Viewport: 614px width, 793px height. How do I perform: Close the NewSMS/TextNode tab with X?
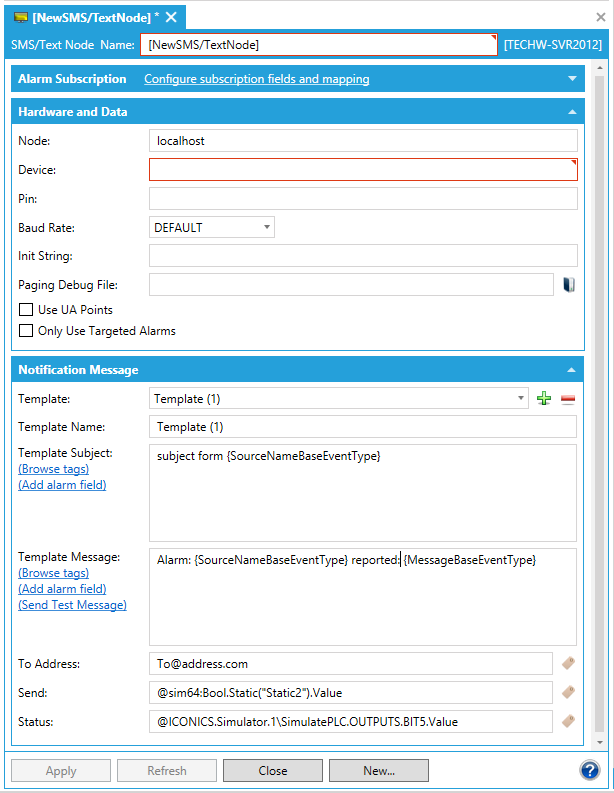(x=171, y=17)
